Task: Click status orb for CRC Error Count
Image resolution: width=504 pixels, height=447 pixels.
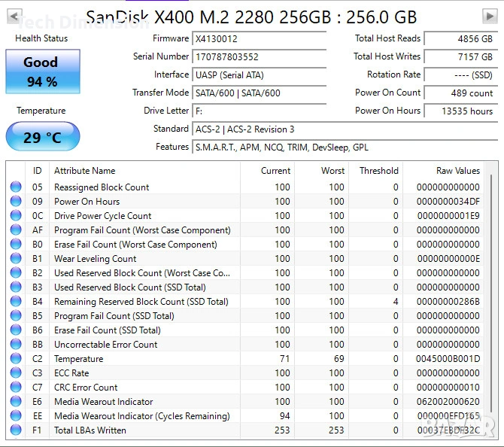Action: [16, 388]
